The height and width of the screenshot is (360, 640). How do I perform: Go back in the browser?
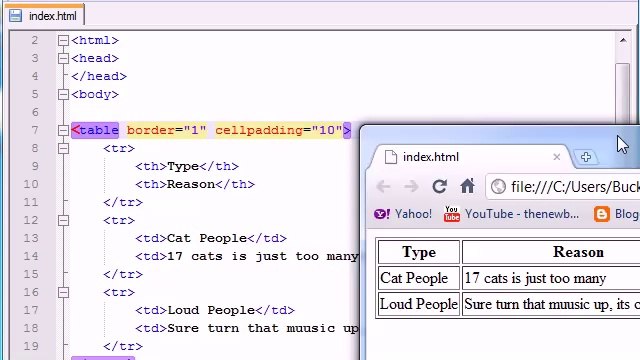[x=383, y=187]
